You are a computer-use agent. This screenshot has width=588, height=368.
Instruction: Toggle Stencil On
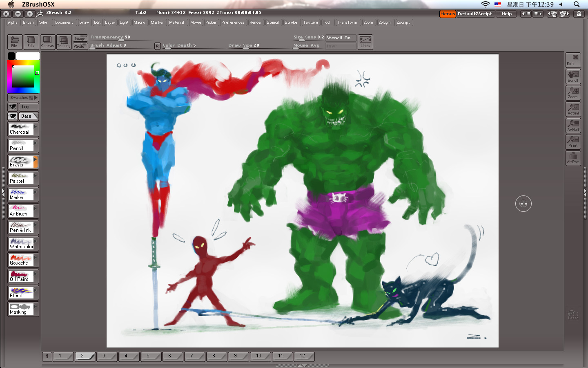[341, 38]
